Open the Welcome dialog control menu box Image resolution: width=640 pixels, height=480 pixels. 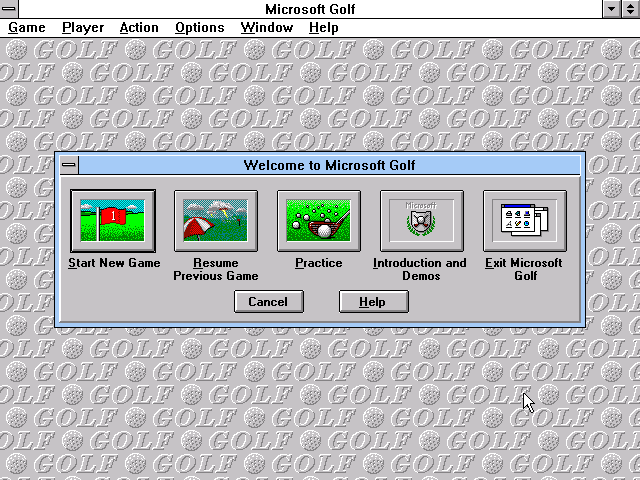pos(69,165)
